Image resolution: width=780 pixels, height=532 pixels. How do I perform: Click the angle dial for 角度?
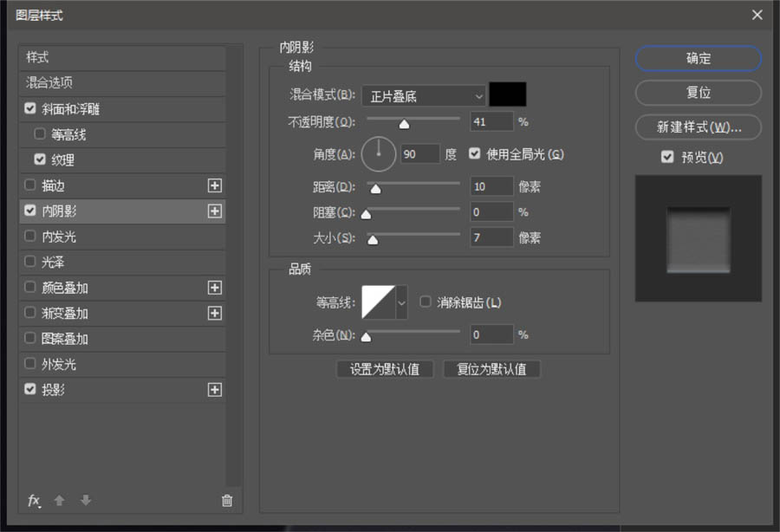pos(379,154)
